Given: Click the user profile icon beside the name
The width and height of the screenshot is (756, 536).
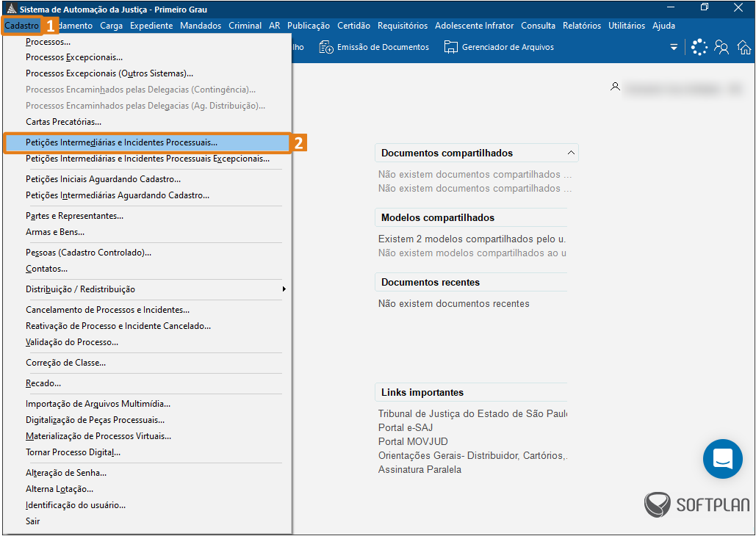Looking at the screenshot, I should (615, 87).
